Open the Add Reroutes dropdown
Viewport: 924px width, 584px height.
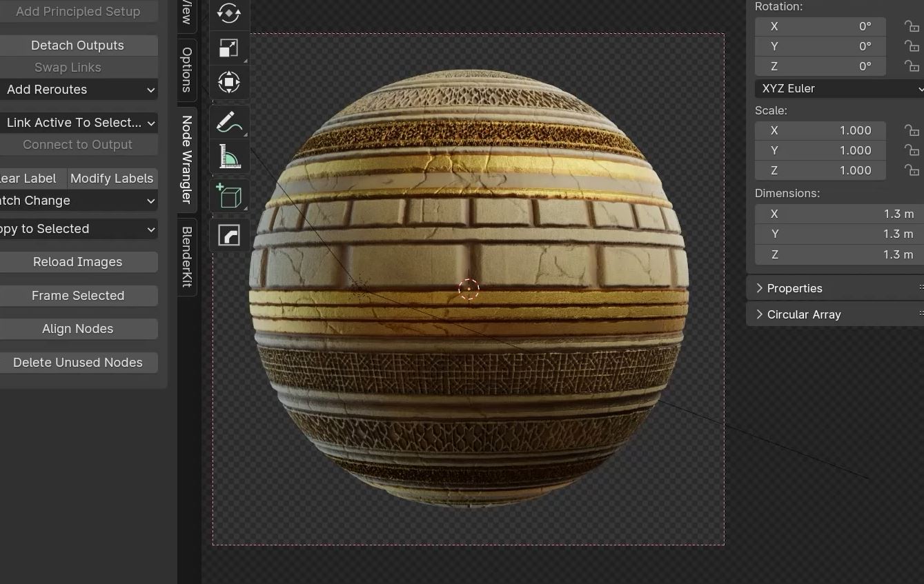tap(79, 90)
